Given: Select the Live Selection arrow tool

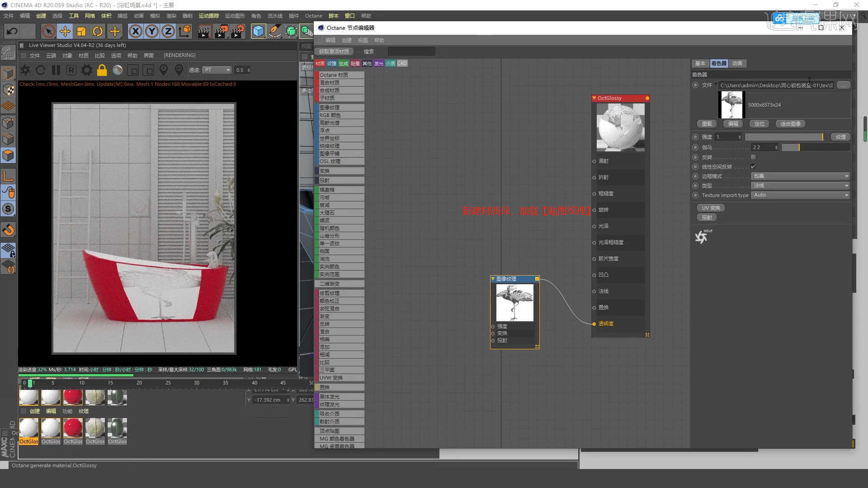Looking at the screenshot, I should click(x=48, y=31).
